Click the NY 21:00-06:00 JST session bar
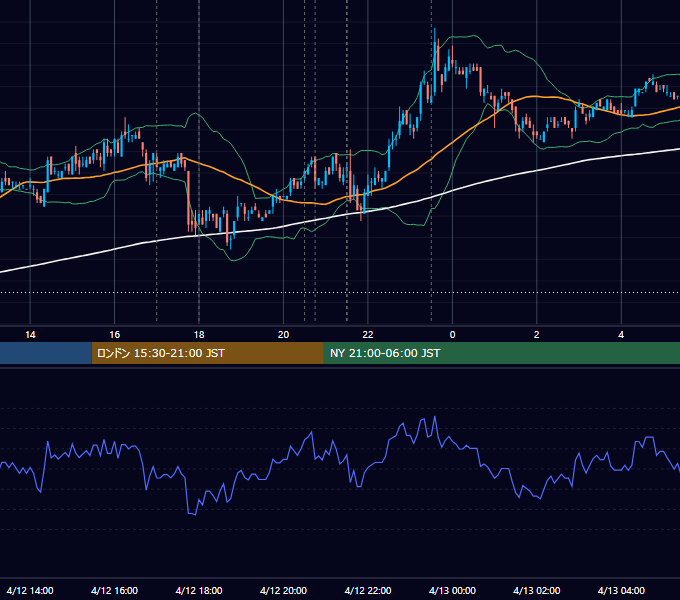Viewport: 680px width, 600px height. point(502,353)
